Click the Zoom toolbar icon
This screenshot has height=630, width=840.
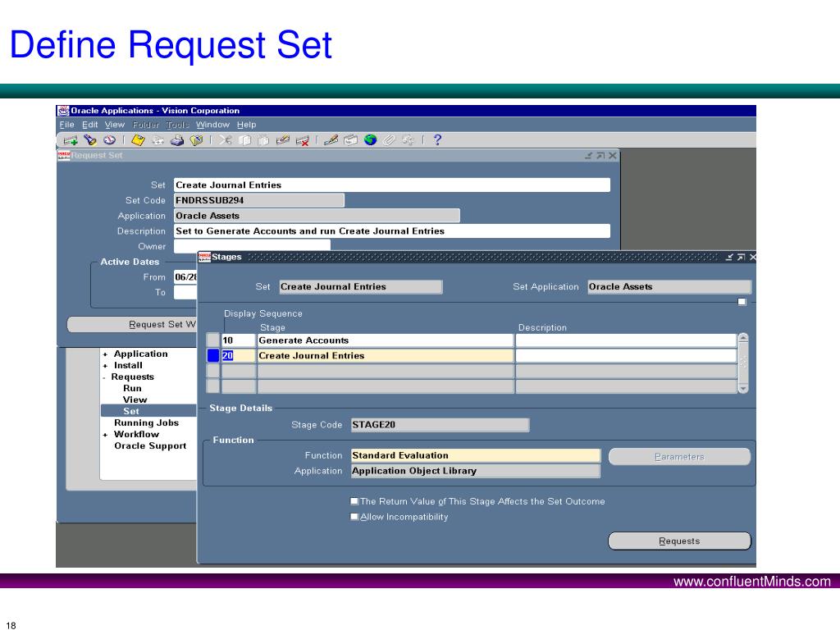(350, 140)
